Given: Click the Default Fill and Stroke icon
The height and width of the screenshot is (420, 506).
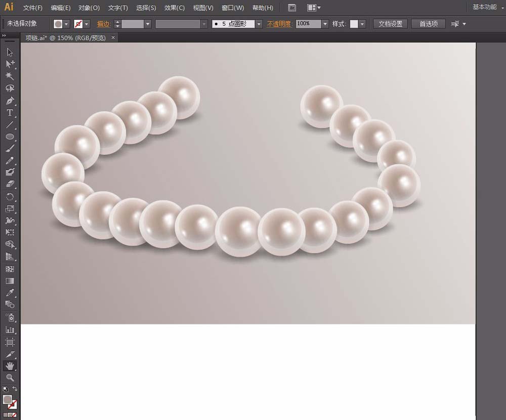Looking at the screenshot, I should click(6, 389).
